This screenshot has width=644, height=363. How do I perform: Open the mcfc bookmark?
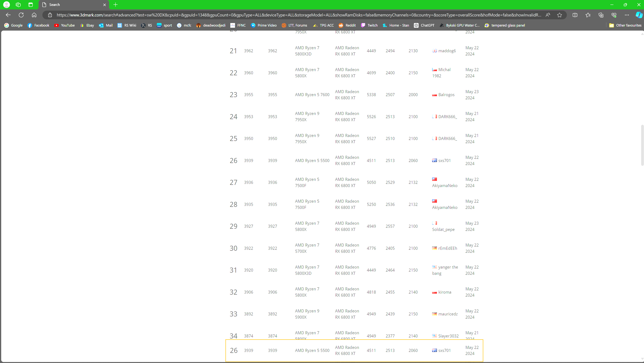tap(184, 25)
